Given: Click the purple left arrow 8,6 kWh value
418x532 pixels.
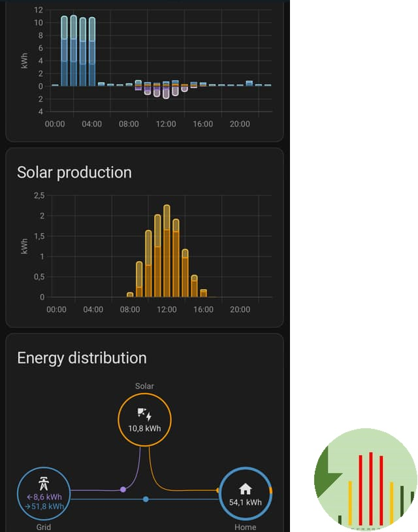Looking at the screenshot, I should 43,497.
